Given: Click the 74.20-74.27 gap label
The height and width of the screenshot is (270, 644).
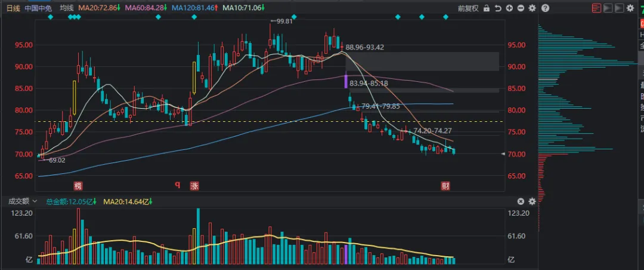Looking at the screenshot, I should 432,131.
